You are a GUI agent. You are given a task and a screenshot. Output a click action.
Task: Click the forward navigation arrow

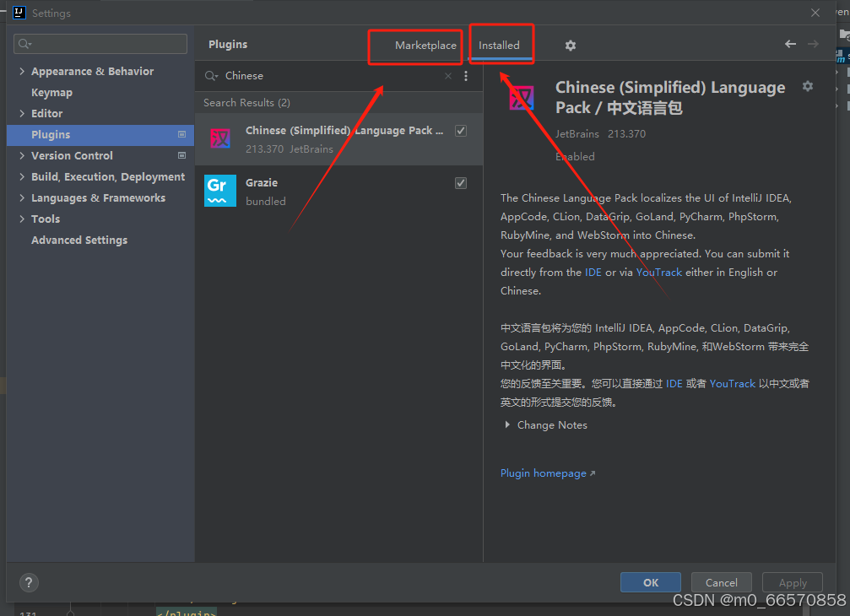[x=813, y=44]
